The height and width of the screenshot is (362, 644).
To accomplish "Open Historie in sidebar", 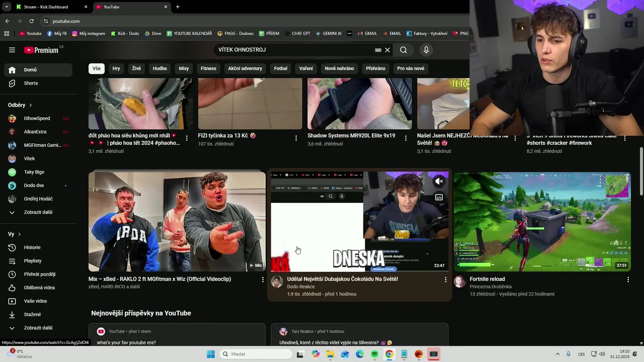I will [38, 247].
